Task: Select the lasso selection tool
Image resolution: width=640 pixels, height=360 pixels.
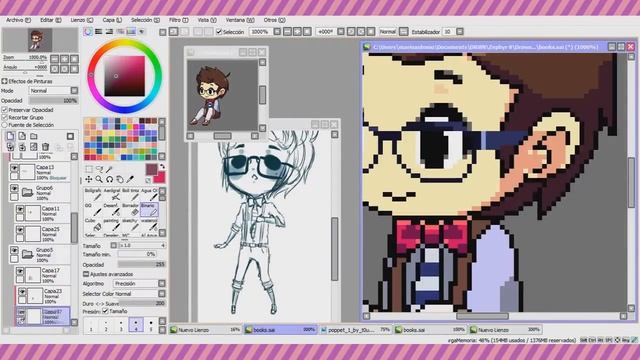Action: [99, 169]
